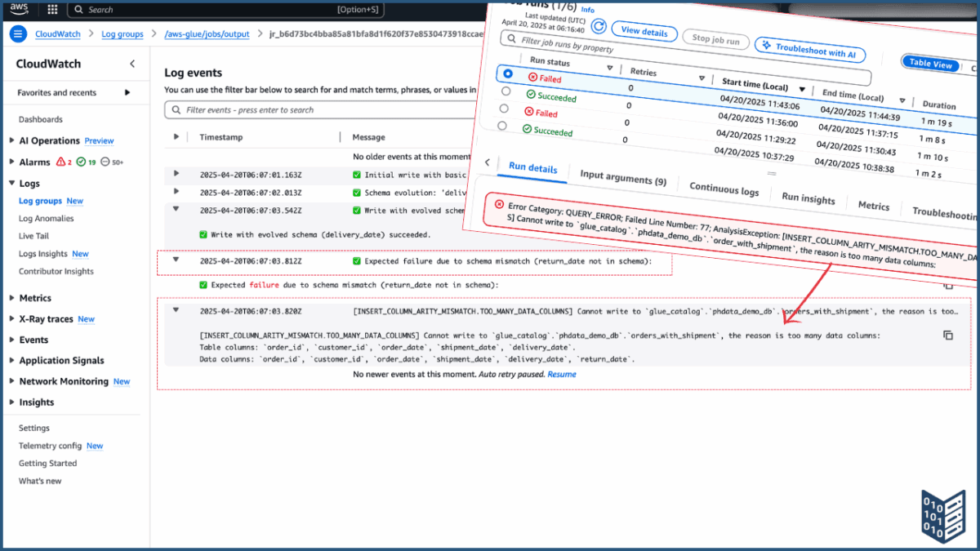Copy the ARITY_MISMATCH log message via copy icon
980x551 pixels.
(x=947, y=334)
